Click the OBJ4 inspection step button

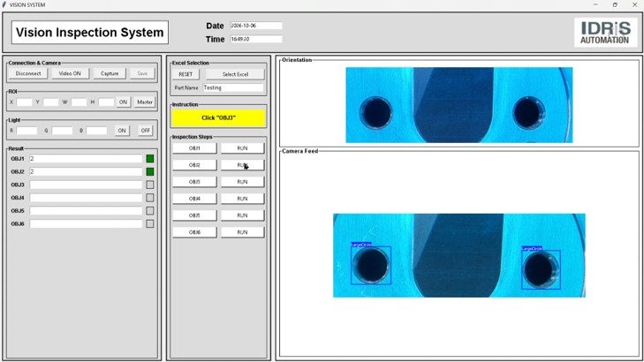pyautogui.click(x=194, y=199)
